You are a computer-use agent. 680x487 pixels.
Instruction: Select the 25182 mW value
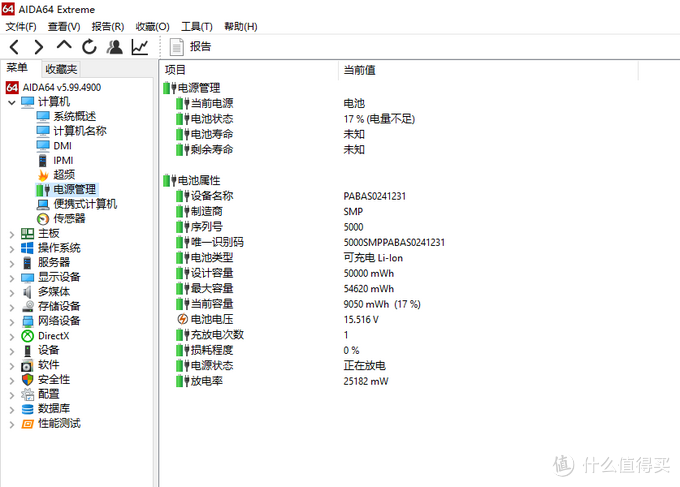pos(366,382)
